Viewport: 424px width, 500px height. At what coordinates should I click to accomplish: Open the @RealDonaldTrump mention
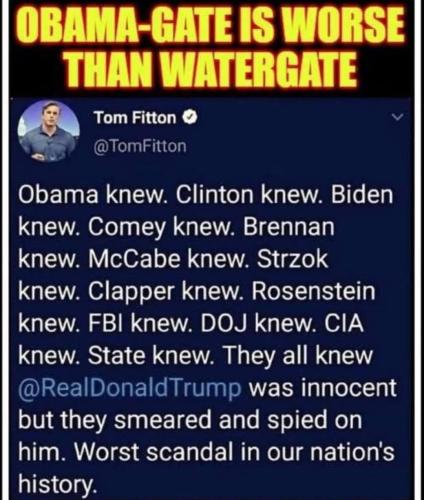coord(130,389)
